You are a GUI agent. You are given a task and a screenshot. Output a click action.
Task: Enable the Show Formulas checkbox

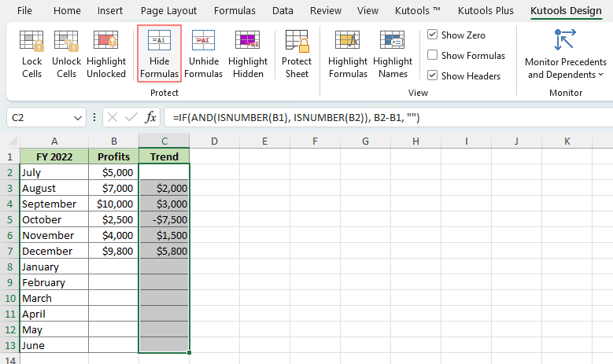[x=433, y=56]
